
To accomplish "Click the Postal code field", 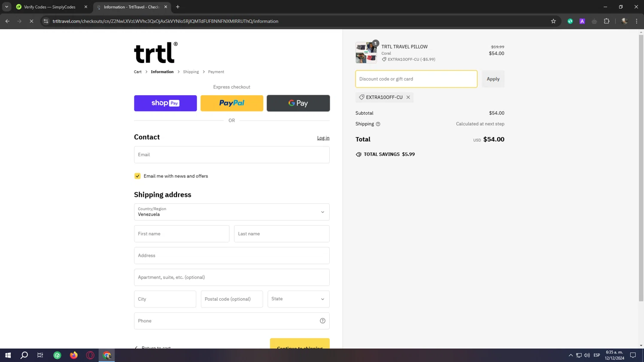I will pos(232,299).
